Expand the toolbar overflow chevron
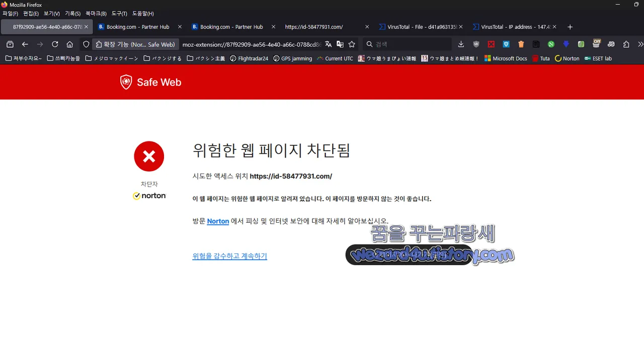Viewport: 644px width, 343px height. coord(640,44)
